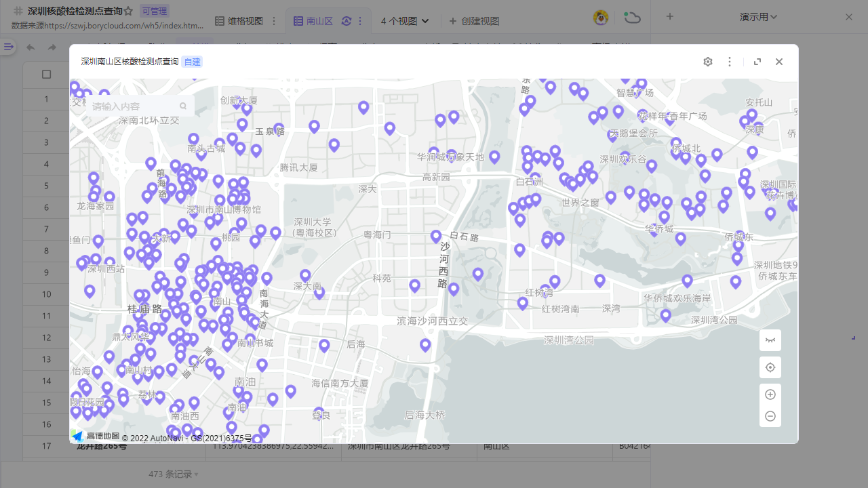Click the user avatar icon
The height and width of the screenshot is (488, 868).
(600, 18)
